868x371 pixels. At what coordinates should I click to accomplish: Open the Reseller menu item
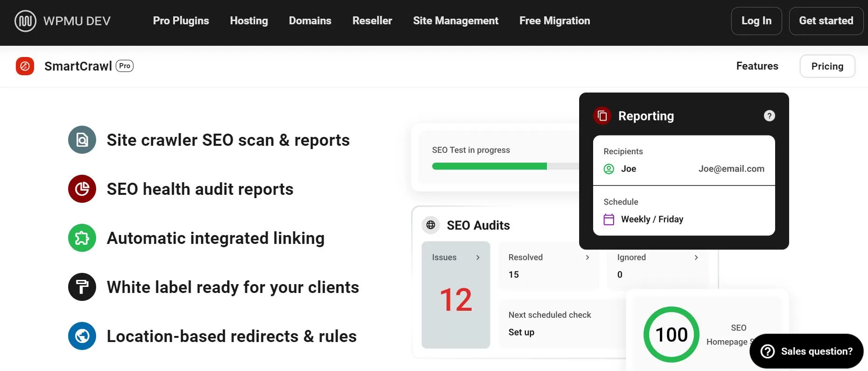[x=372, y=21]
